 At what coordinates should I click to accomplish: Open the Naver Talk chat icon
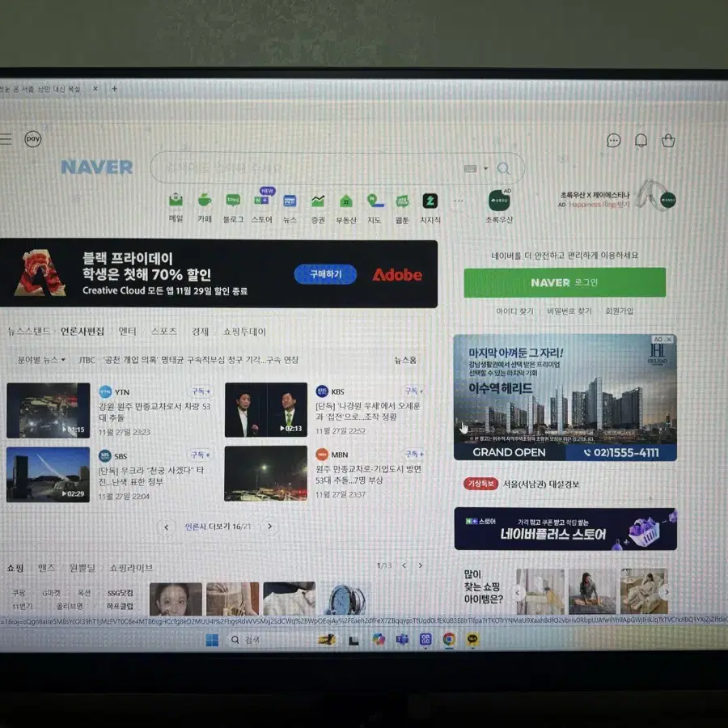point(613,140)
